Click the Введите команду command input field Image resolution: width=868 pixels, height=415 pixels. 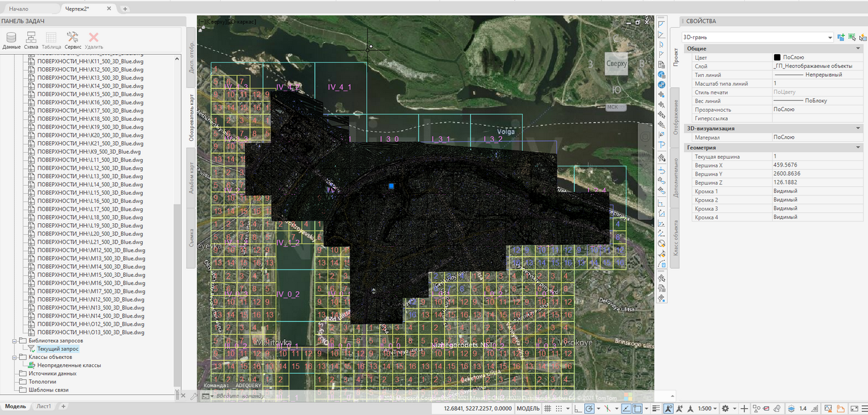259,396
